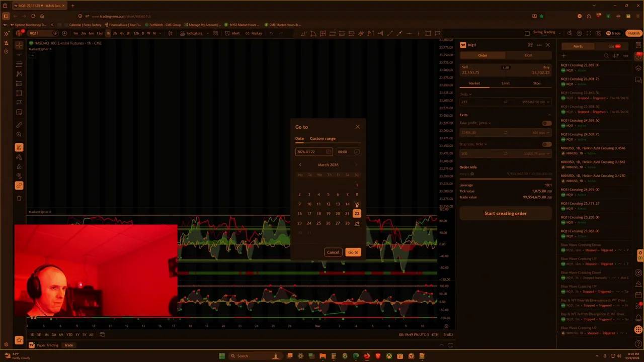This screenshot has height=362, width=644.
Task: Click the Buy 23,152.25 price box
Action: (529, 70)
